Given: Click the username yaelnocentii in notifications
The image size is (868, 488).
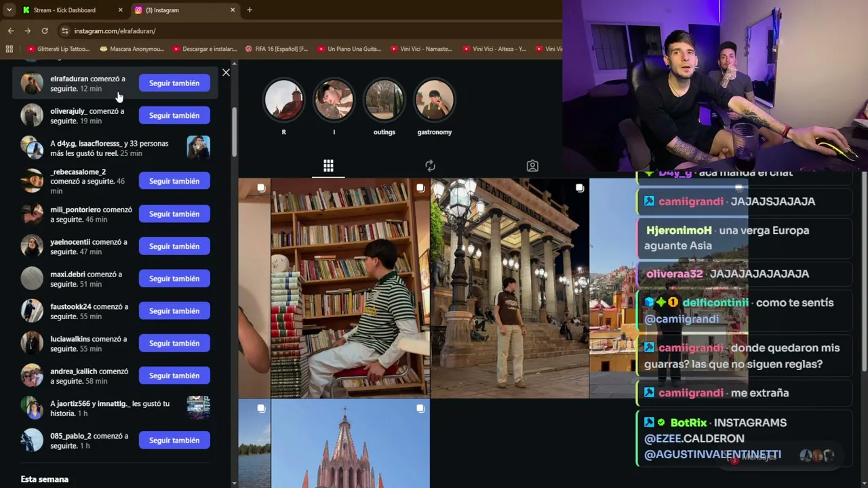Looking at the screenshot, I should 70,242.
